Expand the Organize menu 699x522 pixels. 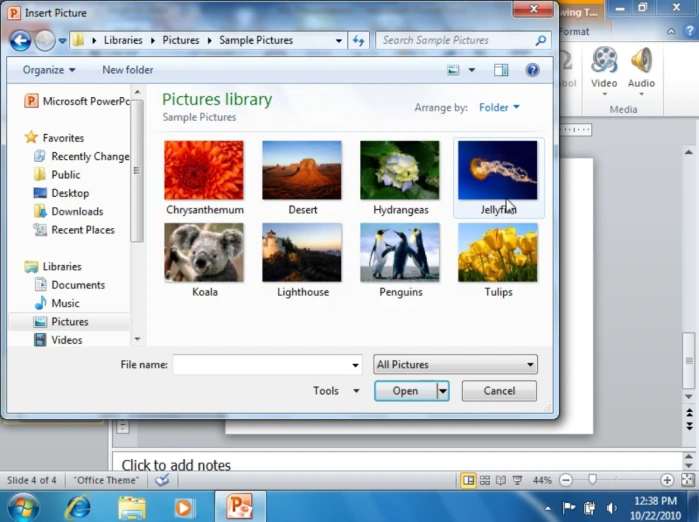[x=49, y=70]
